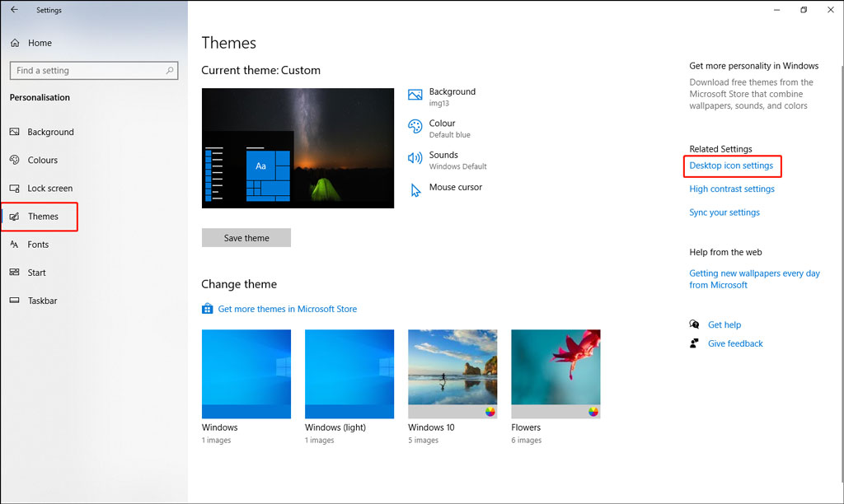Apply the Flowers theme thumbnail
Image resolution: width=844 pixels, height=504 pixels.
[x=556, y=374]
